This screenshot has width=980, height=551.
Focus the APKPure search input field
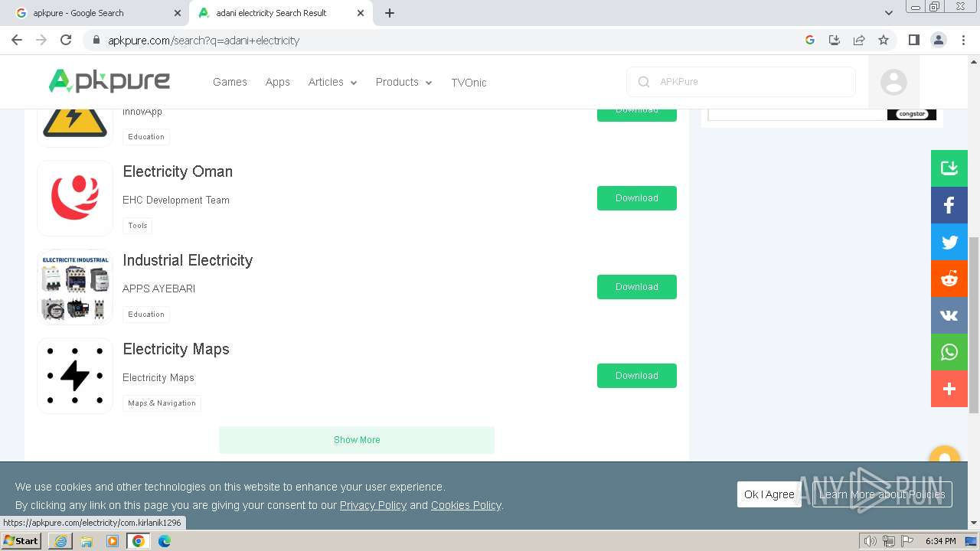pyautogui.click(x=741, y=82)
